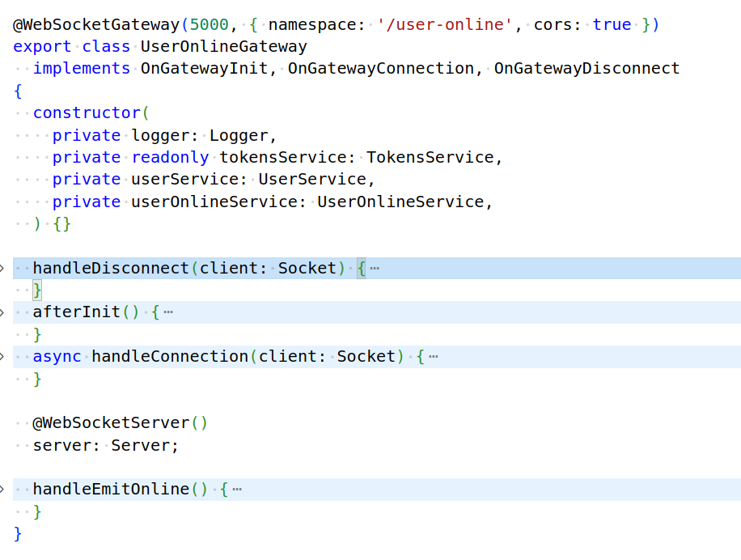
Task: Click the cors: true value
Action: [x=612, y=24]
